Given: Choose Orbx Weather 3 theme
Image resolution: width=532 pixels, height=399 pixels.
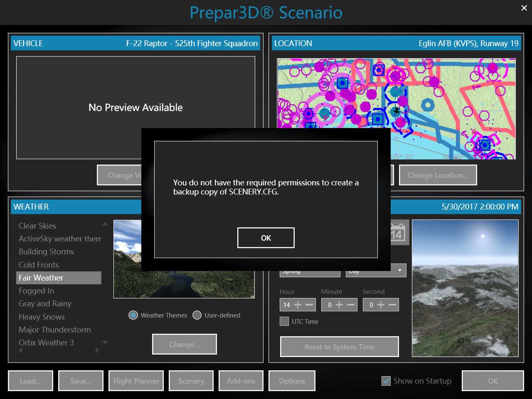Looking at the screenshot, I should coord(46,342).
